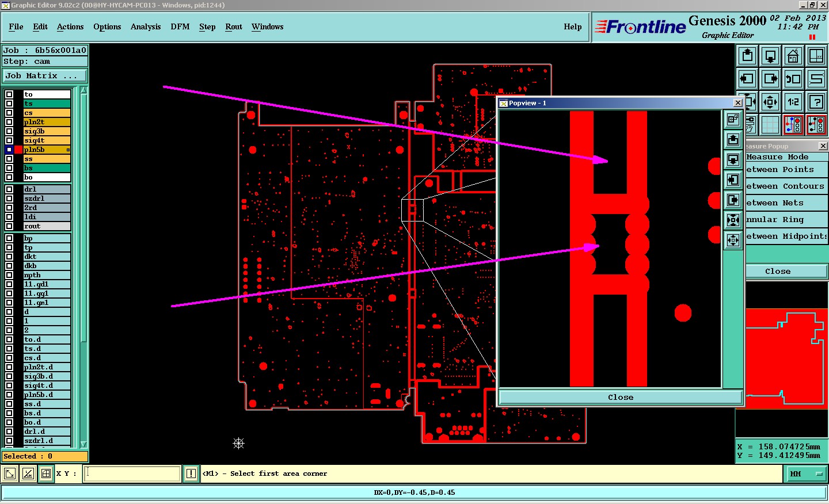Open the Step menu
The height and width of the screenshot is (504, 829).
tap(207, 26)
